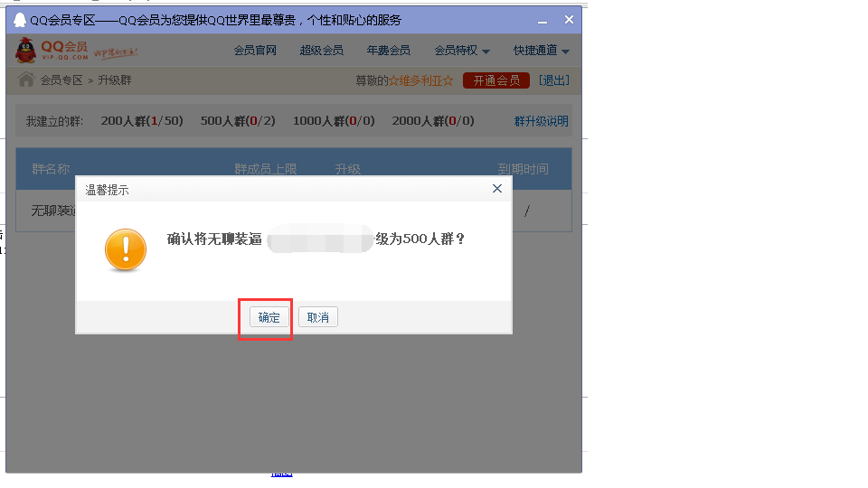868x488 pixels.
Task: Open the 年费会员 menu item
Action: click(389, 51)
